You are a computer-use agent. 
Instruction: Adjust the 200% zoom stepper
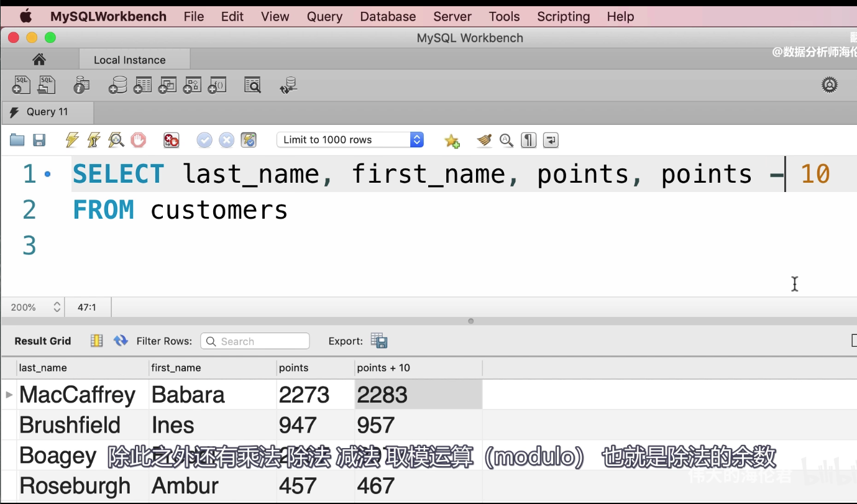(x=57, y=307)
